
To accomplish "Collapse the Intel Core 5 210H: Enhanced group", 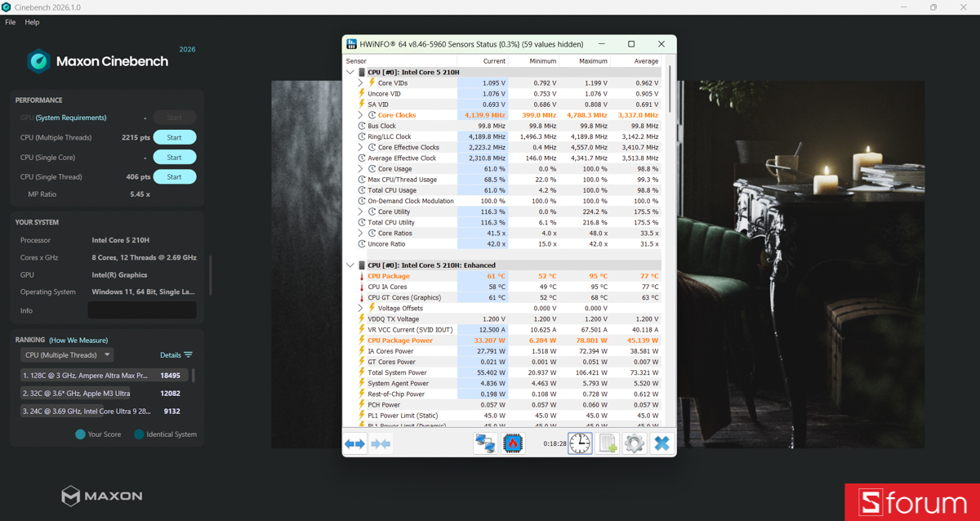I will point(350,265).
